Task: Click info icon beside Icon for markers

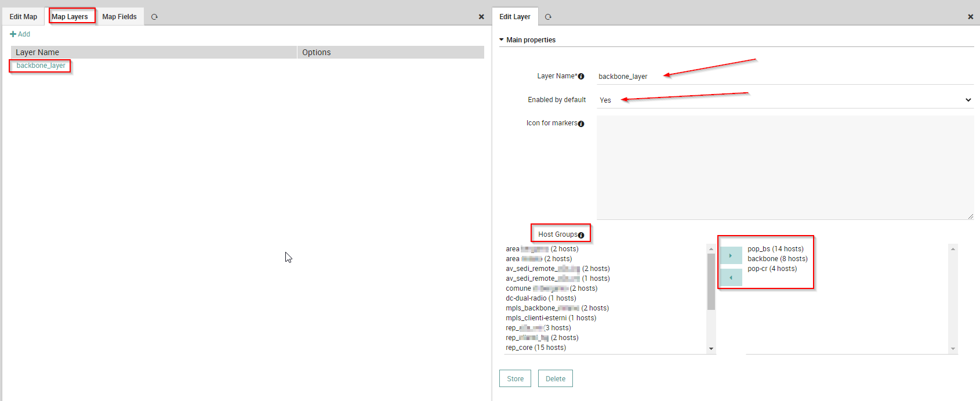Action: tap(581, 124)
